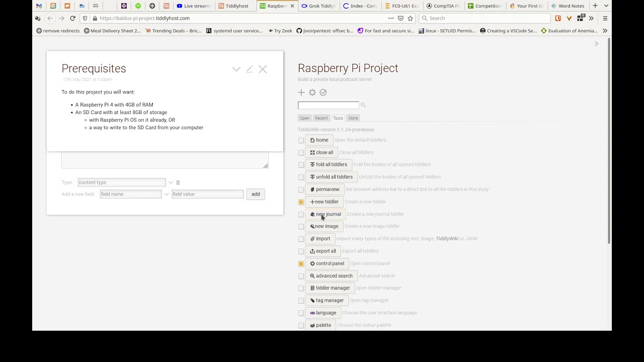Click the import tool button

coord(320,239)
